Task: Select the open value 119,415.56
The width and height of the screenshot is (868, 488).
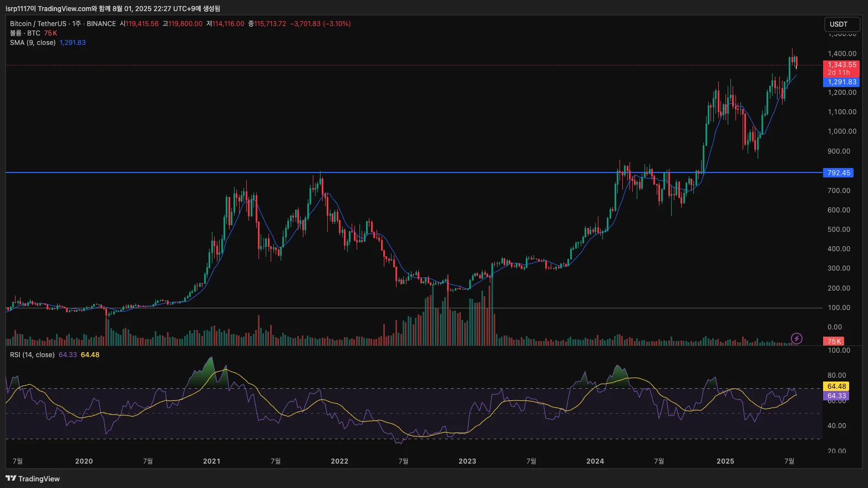Action: 142,24
